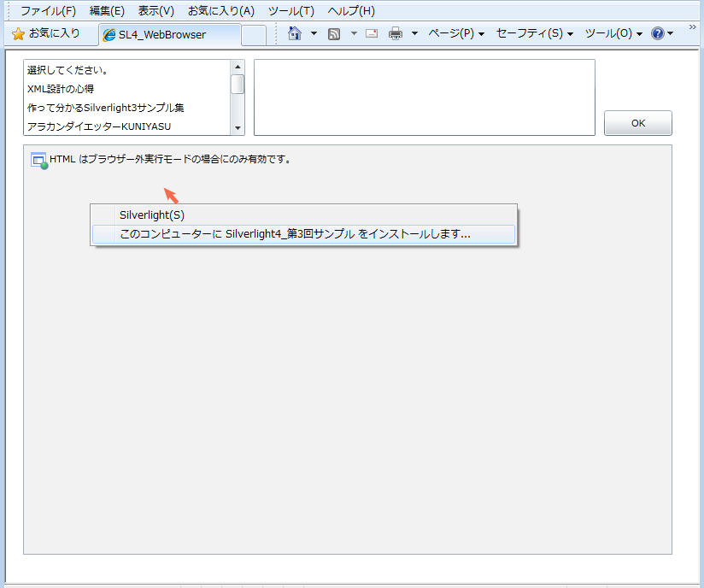This screenshot has height=588, width=704.
Task: Open the 編集(E) menu
Action: click(x=107, y=11)
